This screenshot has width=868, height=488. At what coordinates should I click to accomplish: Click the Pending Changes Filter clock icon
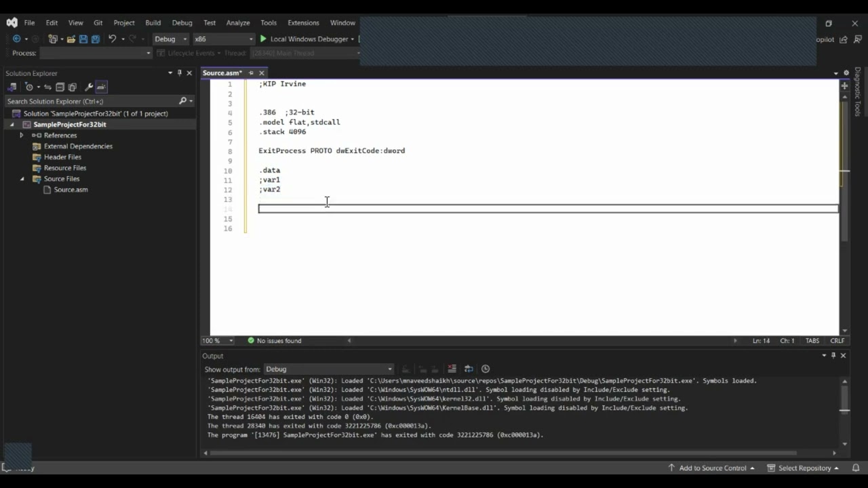(x=29, y=87)
